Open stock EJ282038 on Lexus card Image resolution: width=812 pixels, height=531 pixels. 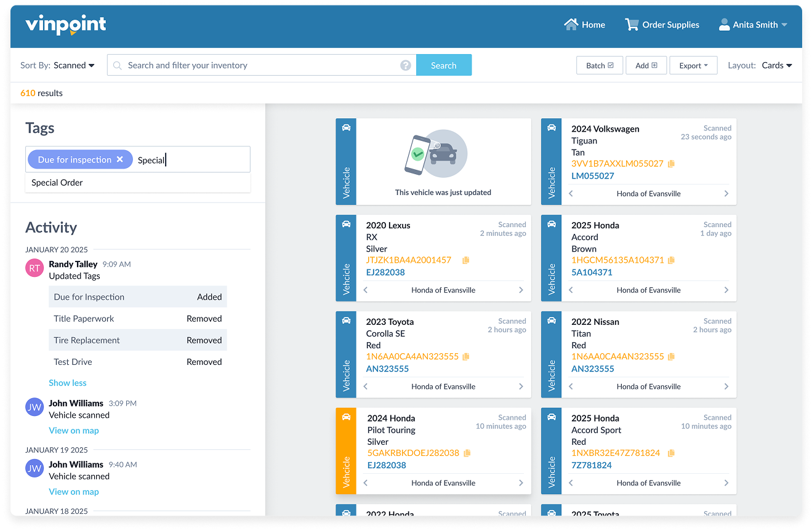pyautogui.click(x=385, y=273)
